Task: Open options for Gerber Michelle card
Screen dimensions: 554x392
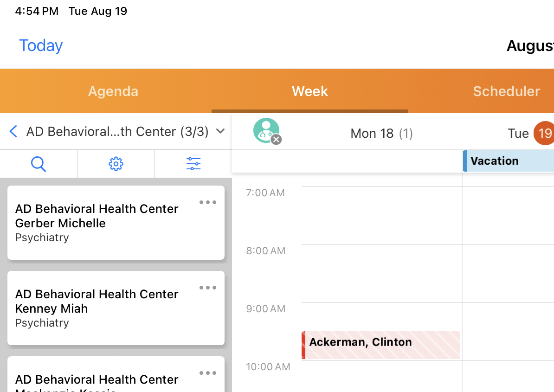Action: pyautogui.click(x=208, y=202)
